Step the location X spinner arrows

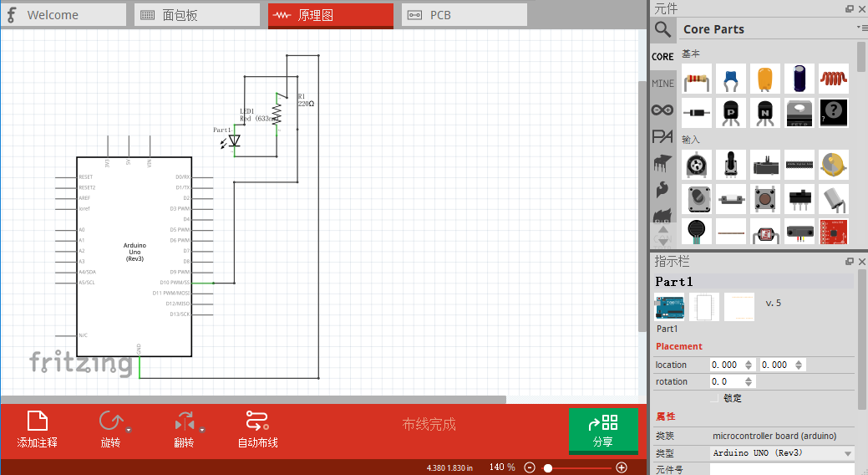(749, 365)
